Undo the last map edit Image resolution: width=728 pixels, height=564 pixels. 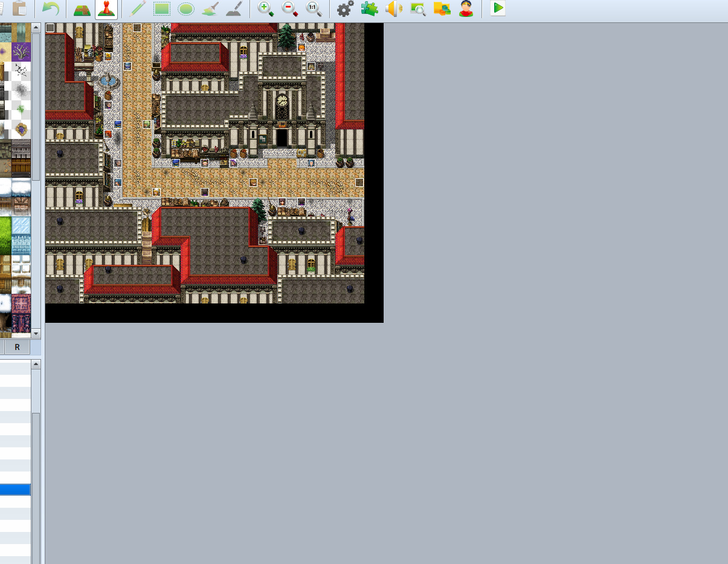click(x=51, y=8)
